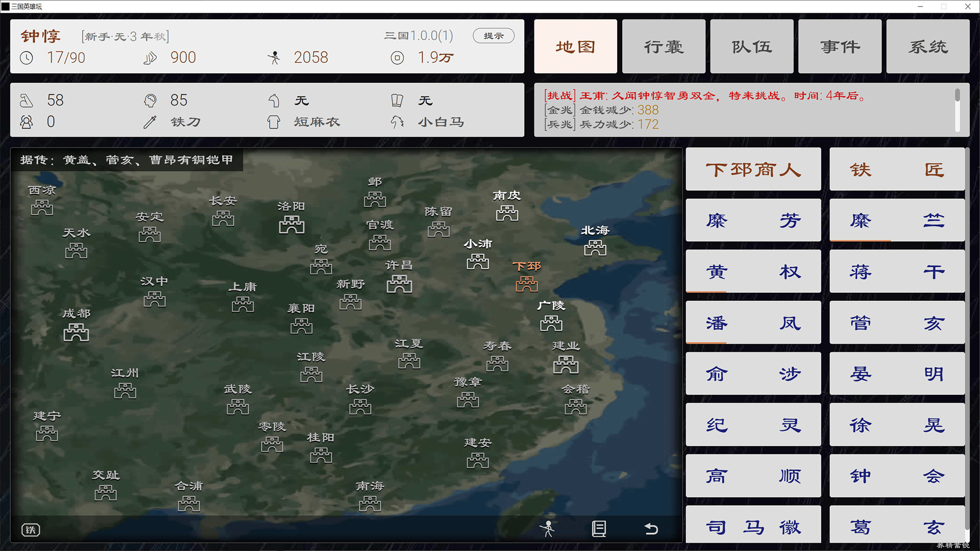
Task: Click the coin icon showing 1.9万
Action: click(397, 58)
